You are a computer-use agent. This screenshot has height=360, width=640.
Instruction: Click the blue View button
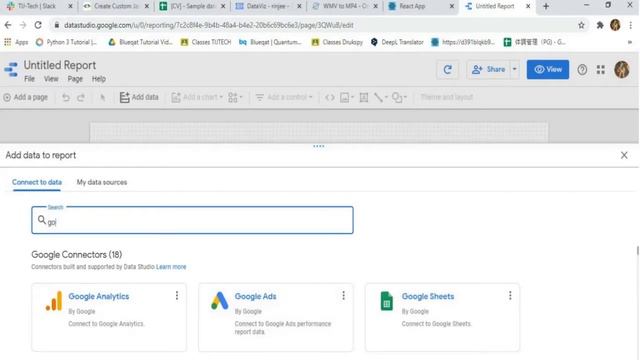point(548,69)
